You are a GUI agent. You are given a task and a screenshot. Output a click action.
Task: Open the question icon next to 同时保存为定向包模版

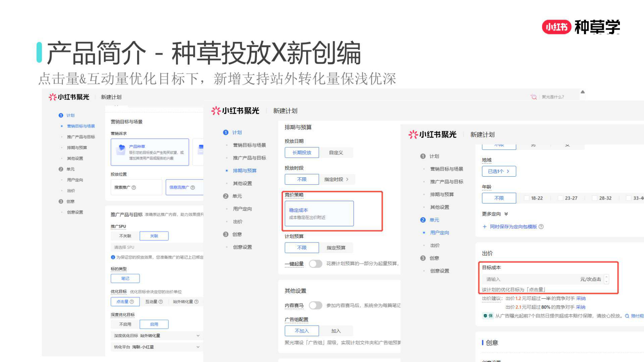click(542, 227)
